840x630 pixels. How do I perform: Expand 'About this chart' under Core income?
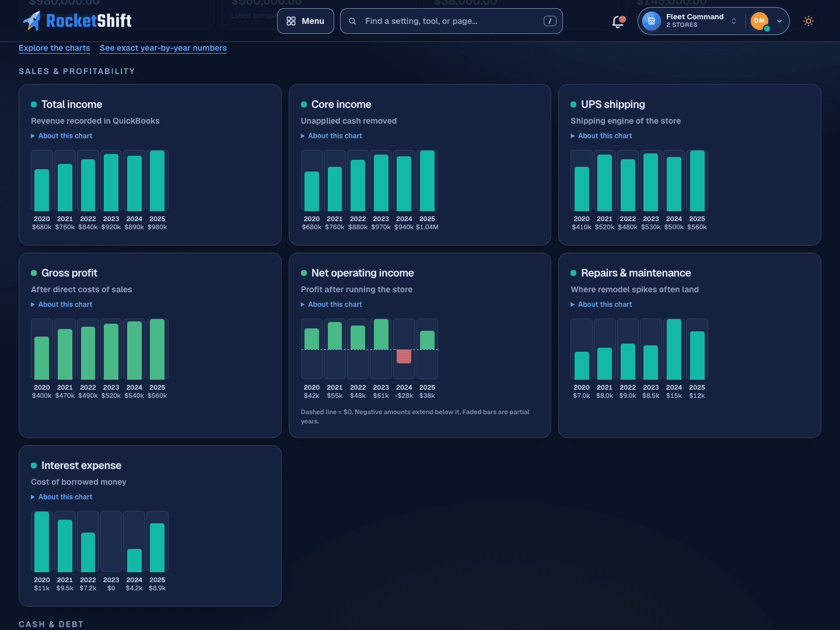[x=332, y=136]
